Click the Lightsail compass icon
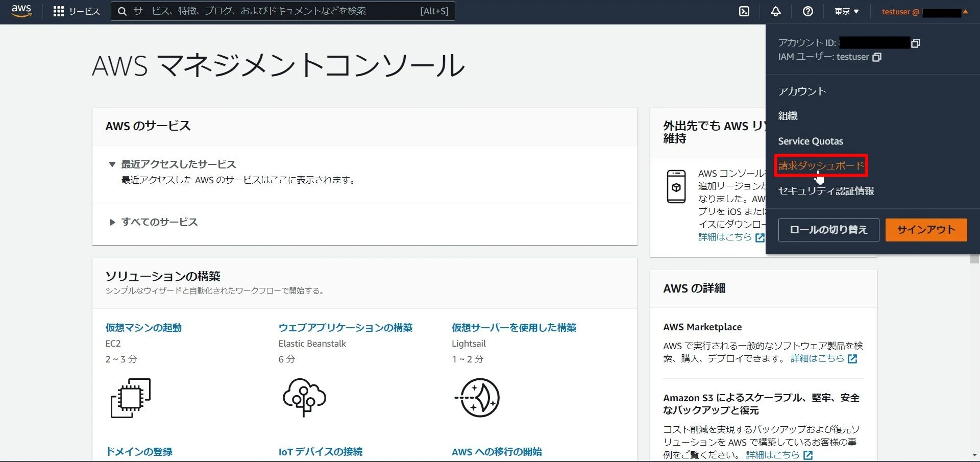The width and height of the screenshot is (980, 462). tap(477, 398)
